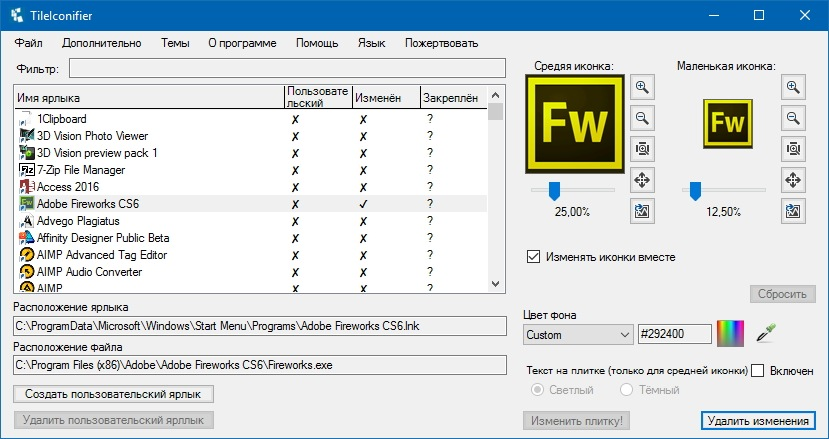Sort list by 'Имя ярлыка' column header

point(148,97)
